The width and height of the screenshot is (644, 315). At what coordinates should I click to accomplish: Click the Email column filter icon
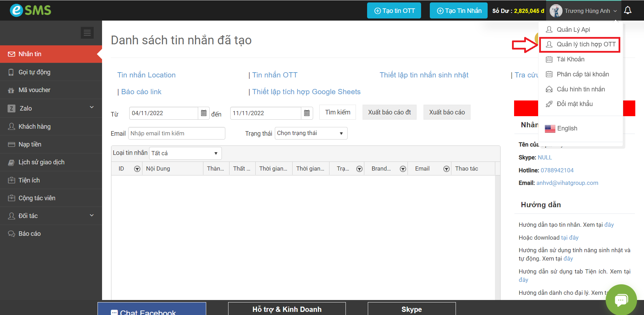[446, 169]
